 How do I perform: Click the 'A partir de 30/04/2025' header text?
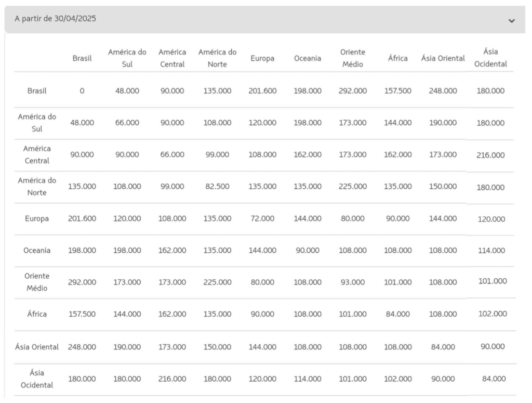(55, 19)
